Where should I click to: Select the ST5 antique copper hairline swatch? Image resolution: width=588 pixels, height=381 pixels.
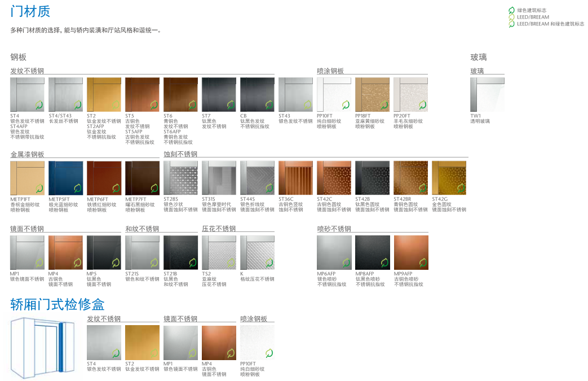[x=142, y=94]
